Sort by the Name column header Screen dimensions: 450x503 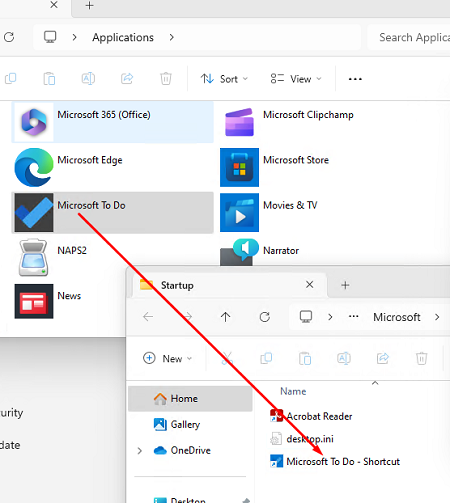(293, 391)
